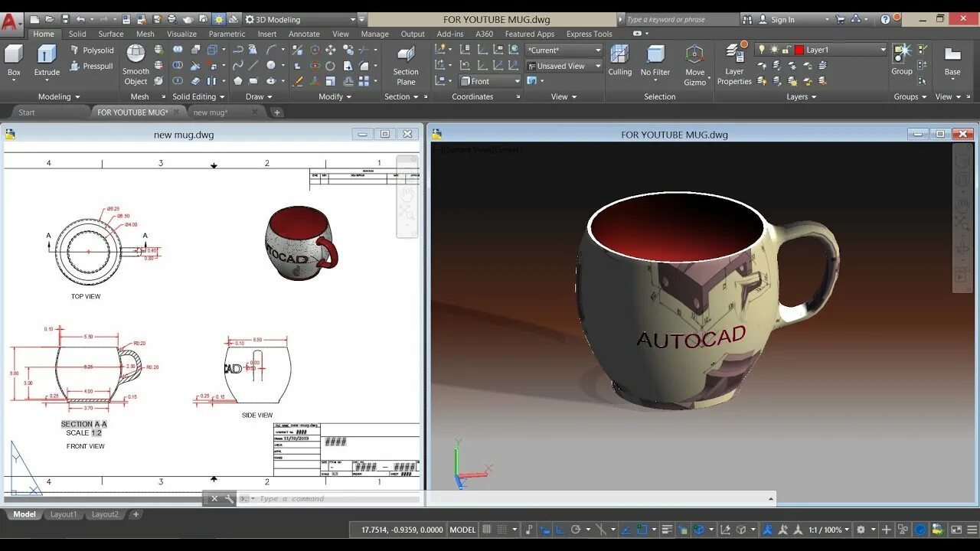
Task: Click the Clean Screen icon in status bar
Action: (x=956, y=530)
